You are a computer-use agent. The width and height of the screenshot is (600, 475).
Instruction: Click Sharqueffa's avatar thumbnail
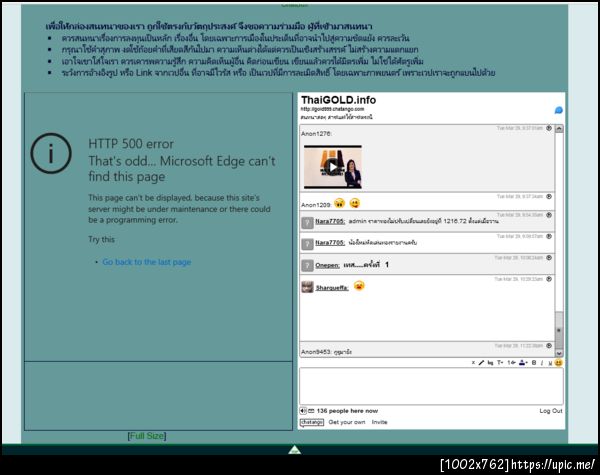(x=307, y=287)
